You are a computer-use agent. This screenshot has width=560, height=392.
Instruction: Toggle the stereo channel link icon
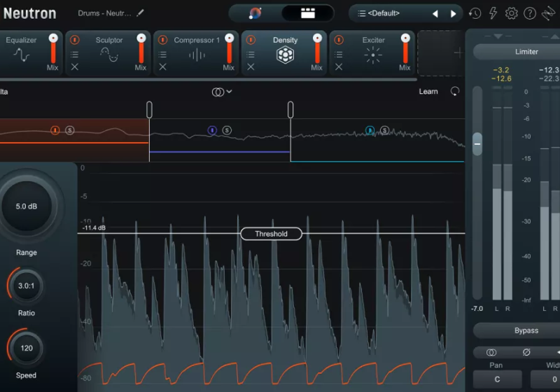(491, 353)
